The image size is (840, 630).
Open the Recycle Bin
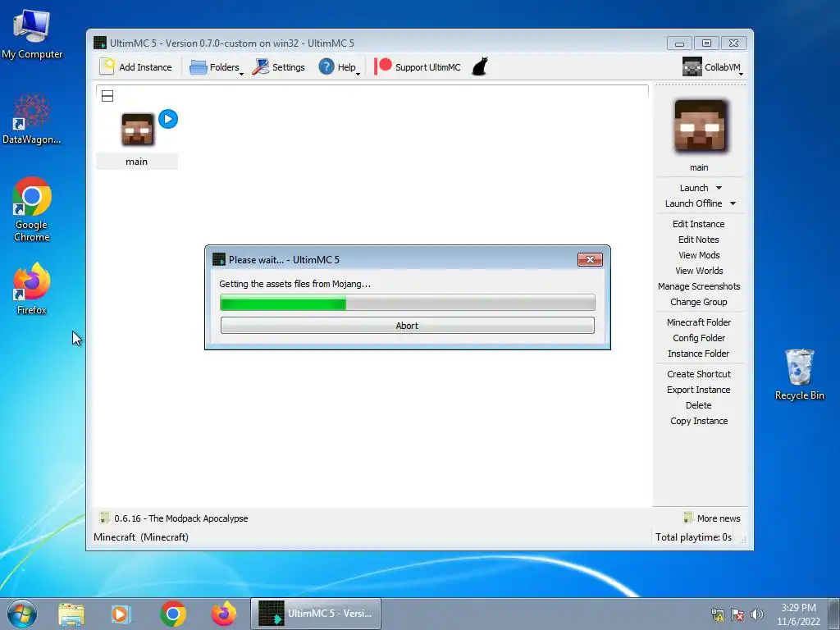[x=799, y=374]
